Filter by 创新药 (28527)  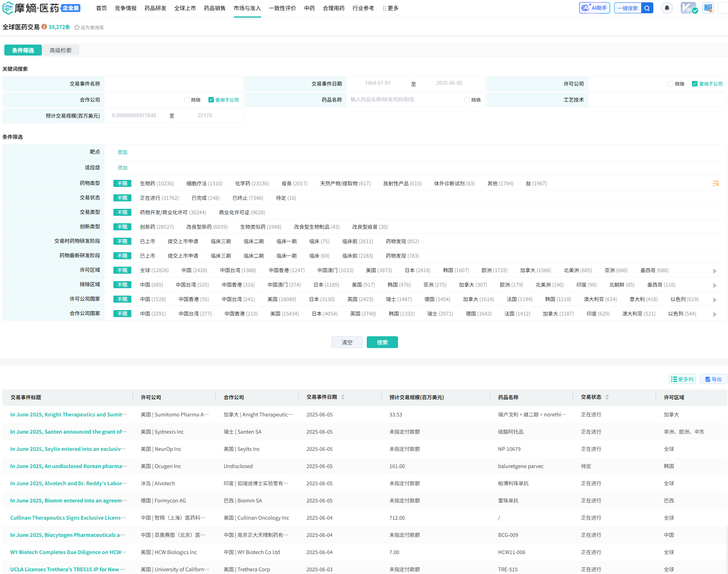(x=157, y=227)
